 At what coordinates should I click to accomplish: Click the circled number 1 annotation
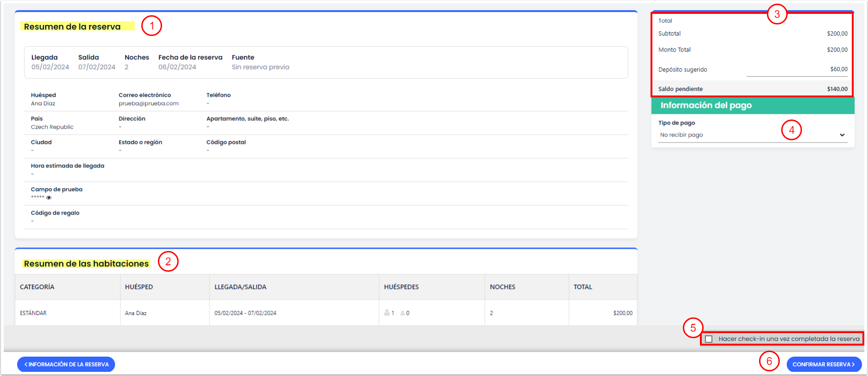coord(151,26)
